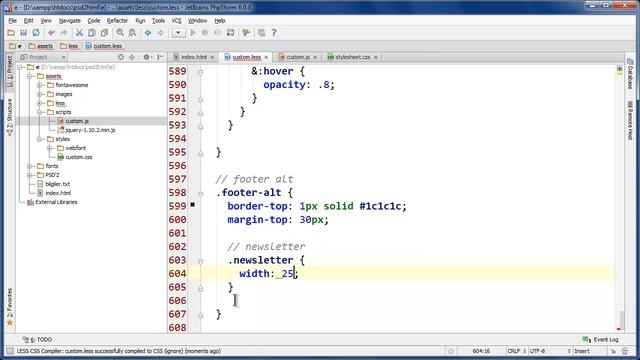
Task: Switch to the custom.js editor tab
Action: pyautogui.click(x=298, y=57)
